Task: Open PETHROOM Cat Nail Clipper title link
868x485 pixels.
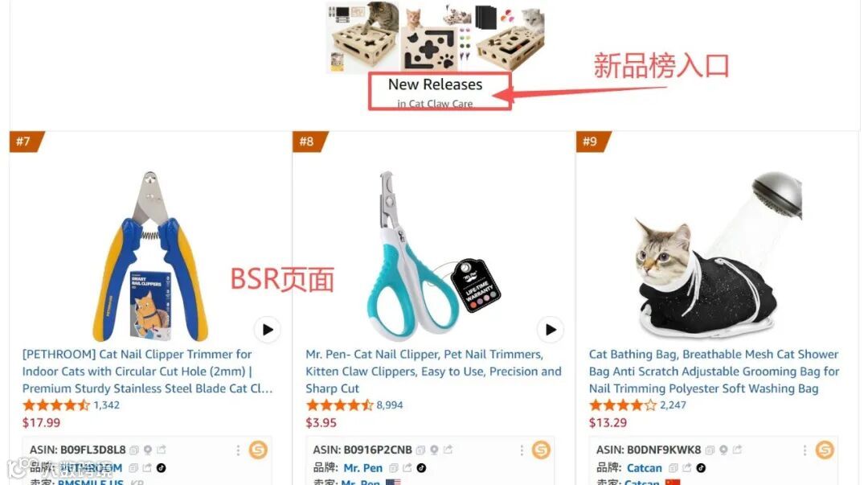Action: 148,372
